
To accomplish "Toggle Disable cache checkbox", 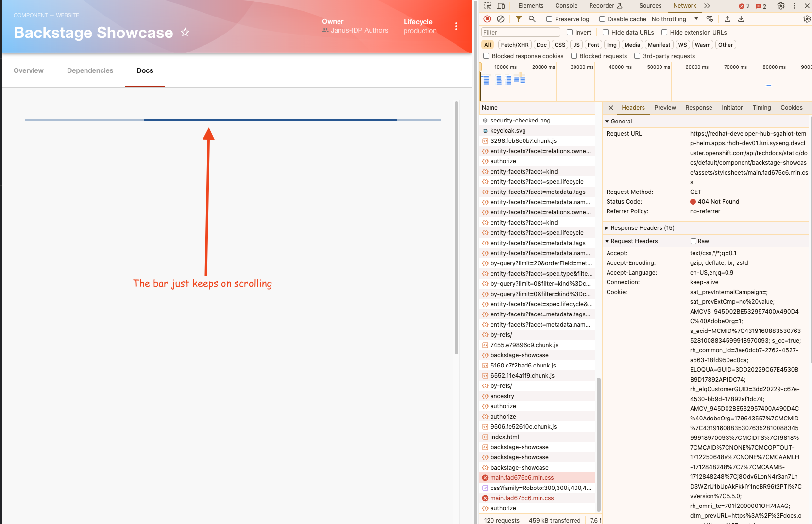I will [x=602, y=19].
